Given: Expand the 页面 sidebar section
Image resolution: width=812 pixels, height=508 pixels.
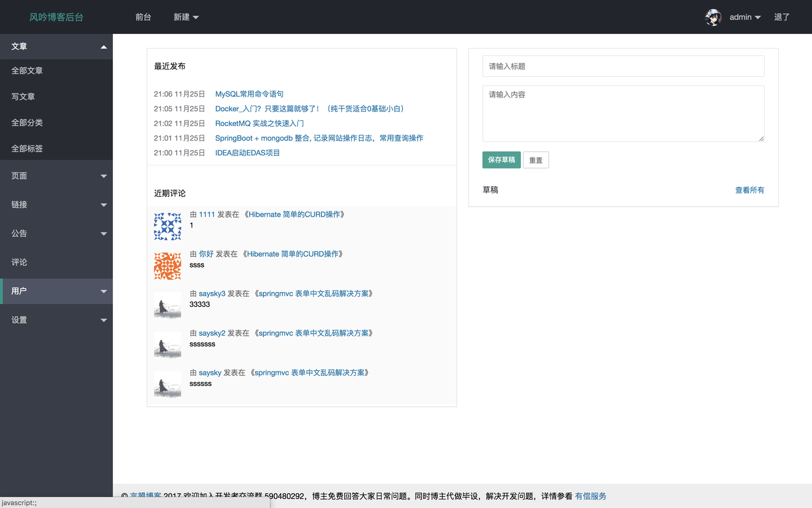Looking at the screenshot, I should click(x=56, y=176).
